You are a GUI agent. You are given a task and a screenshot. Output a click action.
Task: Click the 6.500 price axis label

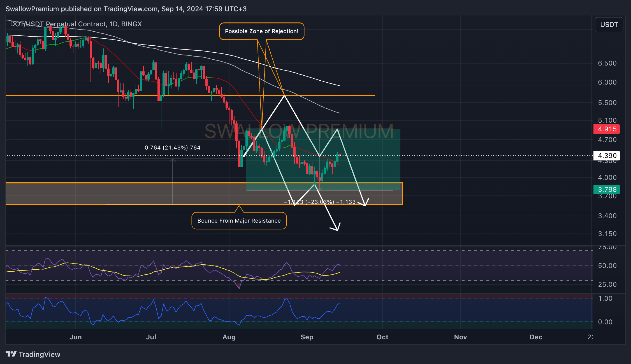[607, 63]
